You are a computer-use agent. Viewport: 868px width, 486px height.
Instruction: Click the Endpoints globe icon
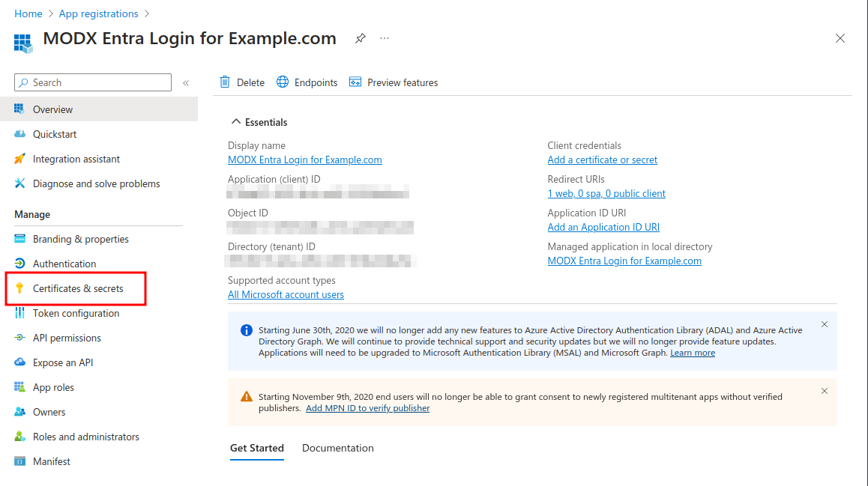pos(283,82)
